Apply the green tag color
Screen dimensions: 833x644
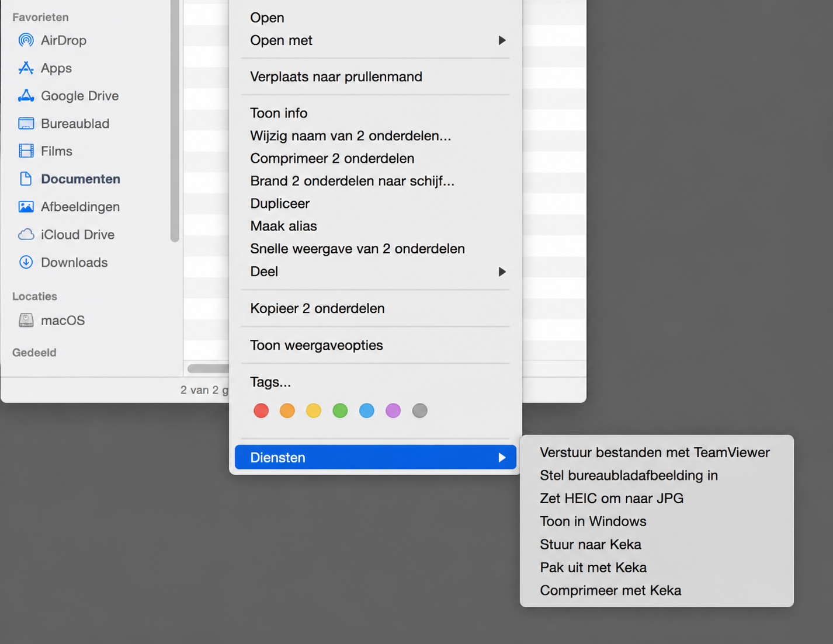[x=340, y=410]
